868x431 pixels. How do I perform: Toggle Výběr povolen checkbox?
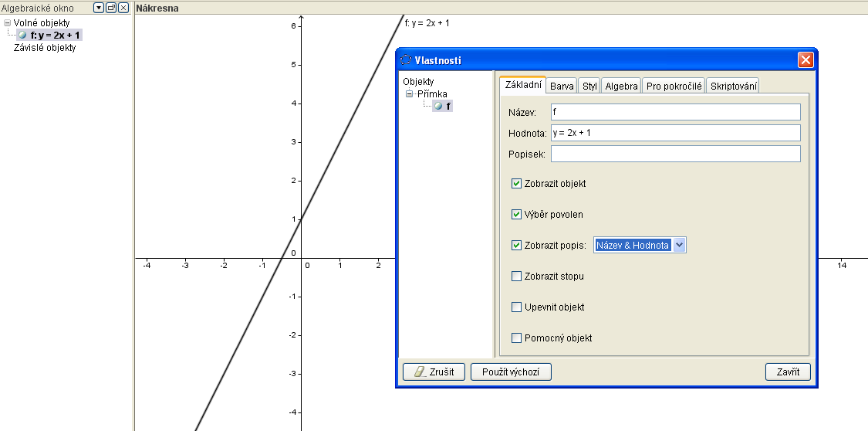(516, 215)
